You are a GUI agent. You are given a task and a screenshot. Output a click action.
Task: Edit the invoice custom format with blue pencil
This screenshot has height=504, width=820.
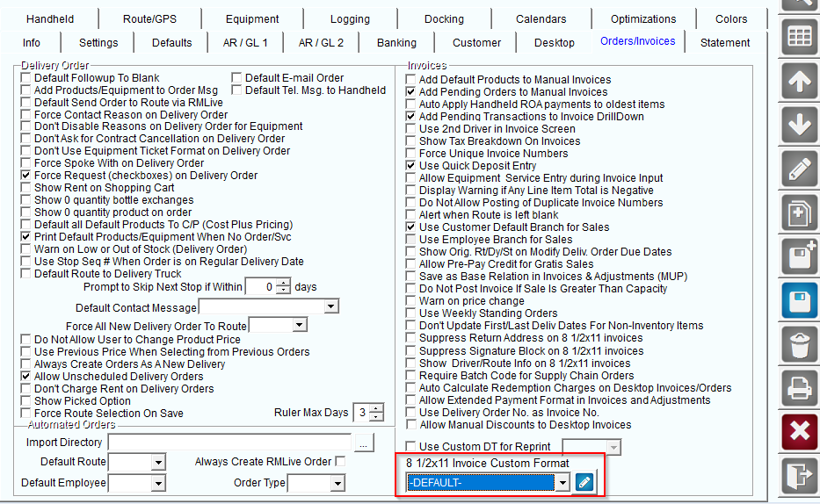(584, 482)
